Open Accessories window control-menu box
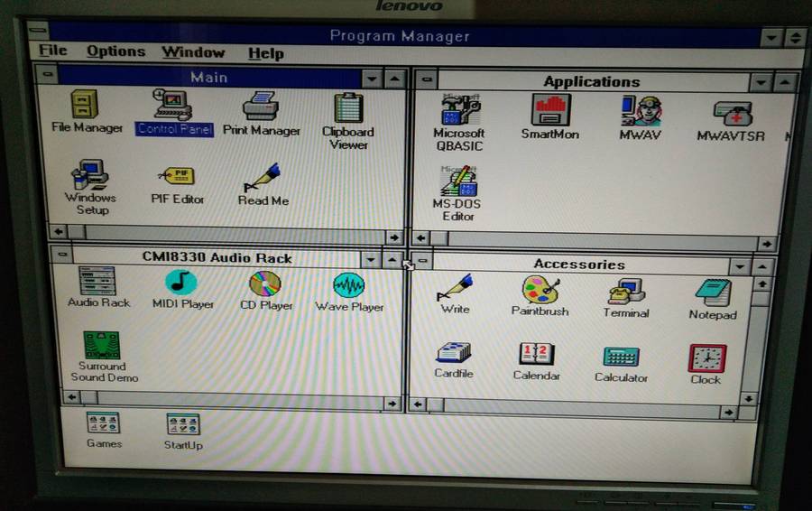 422,260
